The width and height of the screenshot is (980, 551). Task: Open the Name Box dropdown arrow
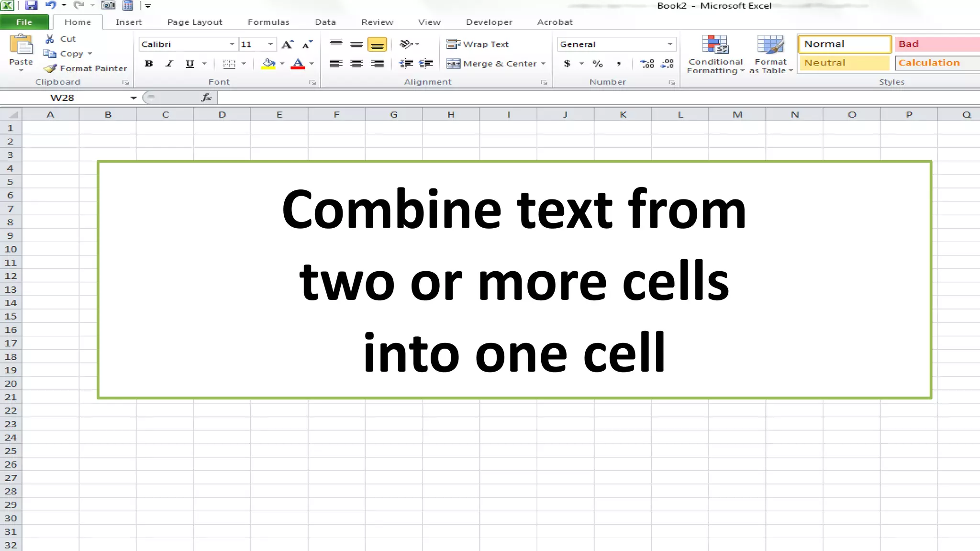133,98
